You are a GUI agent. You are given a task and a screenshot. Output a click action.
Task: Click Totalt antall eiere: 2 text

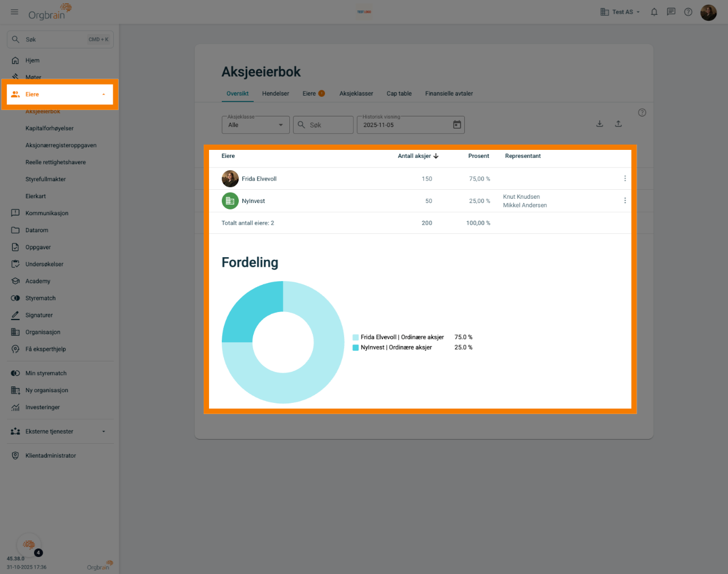click(248, 223)
